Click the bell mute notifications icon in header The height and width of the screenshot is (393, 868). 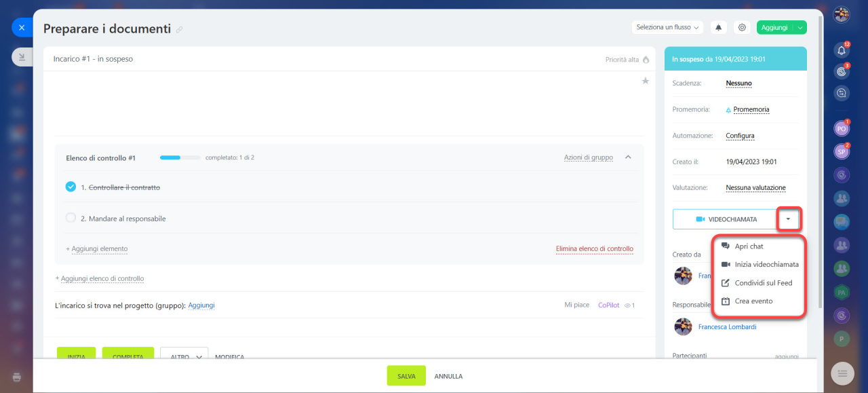pos(718,27)
